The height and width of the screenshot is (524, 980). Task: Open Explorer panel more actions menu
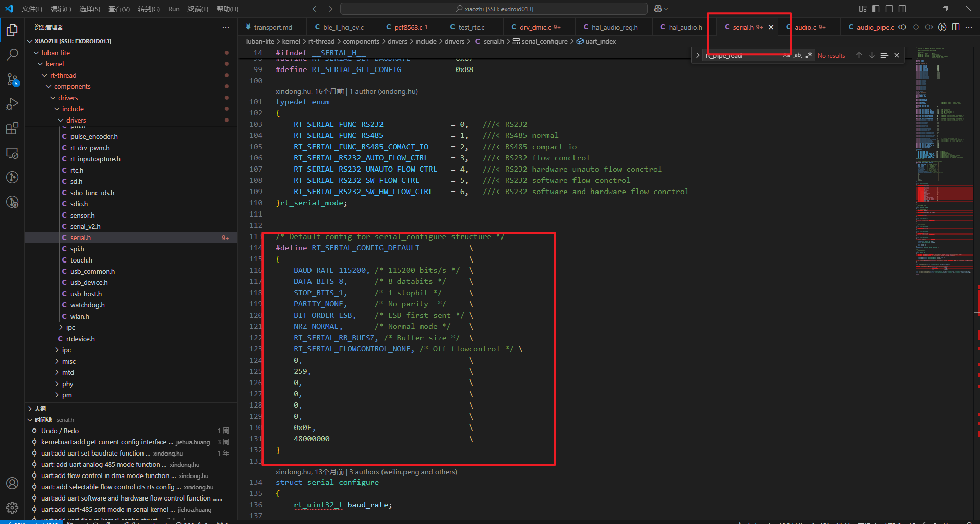pyautogui.click(x=226, y=27)
